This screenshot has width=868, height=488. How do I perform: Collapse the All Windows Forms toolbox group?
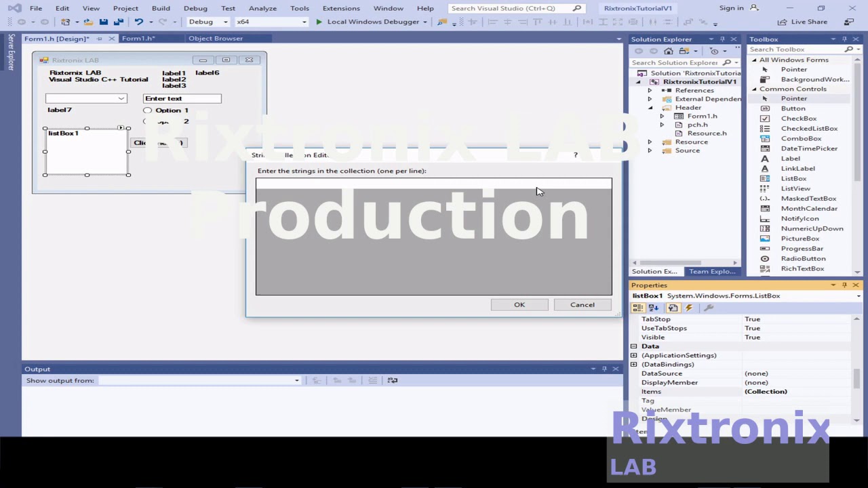754,60
